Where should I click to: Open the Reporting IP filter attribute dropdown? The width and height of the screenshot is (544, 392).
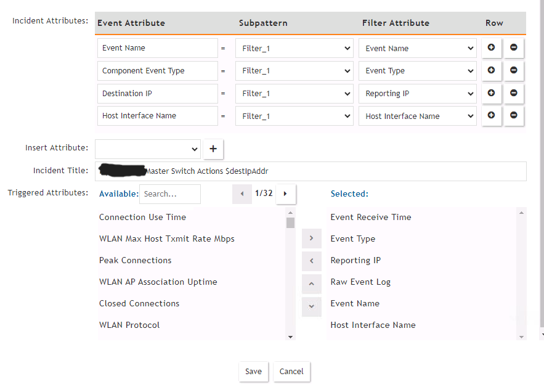tap(418, 94)
